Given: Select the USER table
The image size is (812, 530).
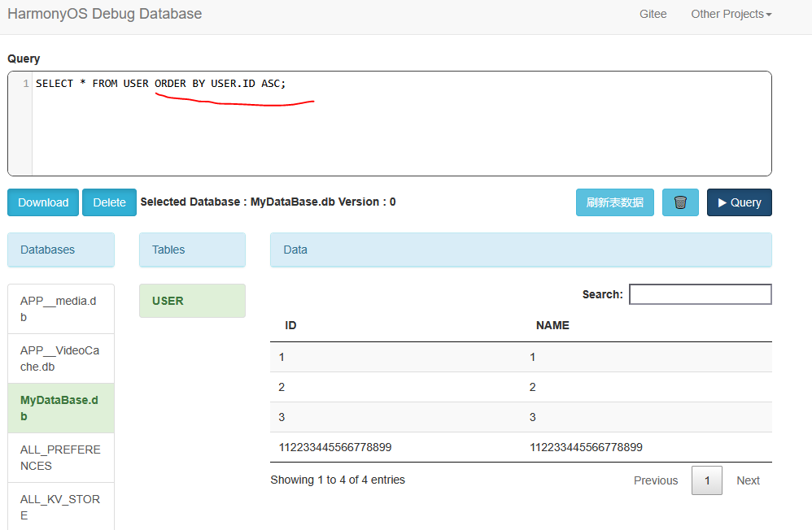Looking at the screenshot, I should [192, 301].
